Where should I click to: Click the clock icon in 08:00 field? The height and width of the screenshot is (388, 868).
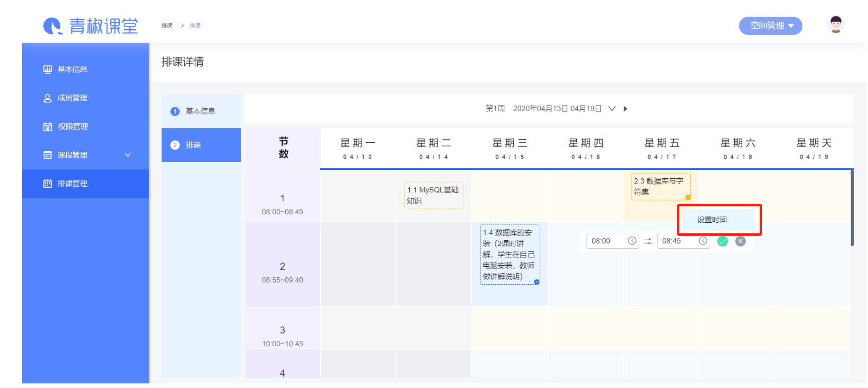pyautogui.click(x=632, y=241)
